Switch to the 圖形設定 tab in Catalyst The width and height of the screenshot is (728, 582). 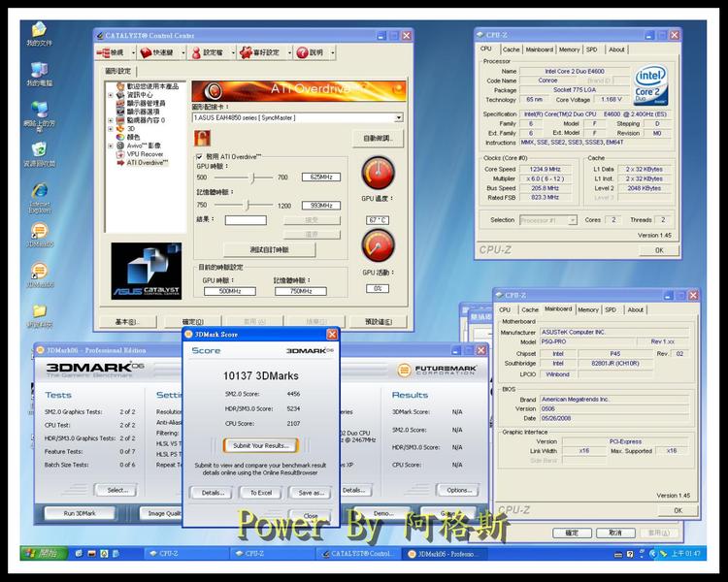click(117, 71)
